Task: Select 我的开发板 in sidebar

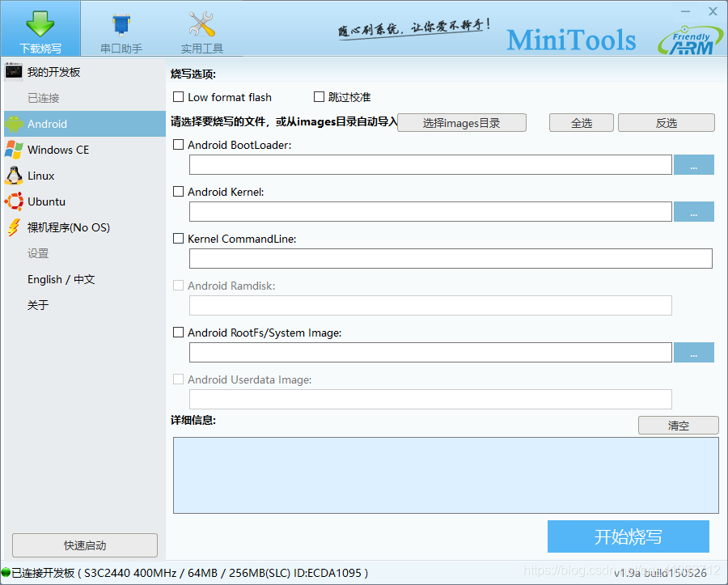Action: click(84, 72)
